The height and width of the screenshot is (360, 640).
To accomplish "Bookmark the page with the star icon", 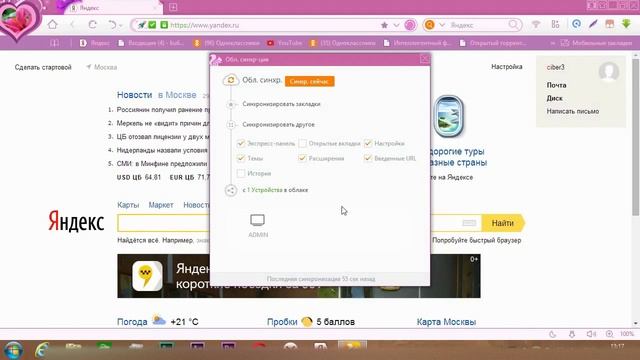I will pos(384,25).
